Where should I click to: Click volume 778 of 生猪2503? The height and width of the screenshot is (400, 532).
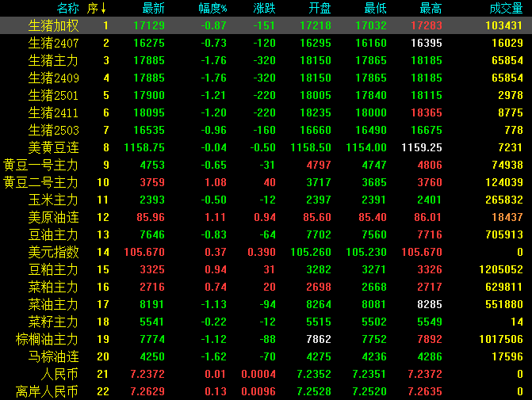click(514, 130)
